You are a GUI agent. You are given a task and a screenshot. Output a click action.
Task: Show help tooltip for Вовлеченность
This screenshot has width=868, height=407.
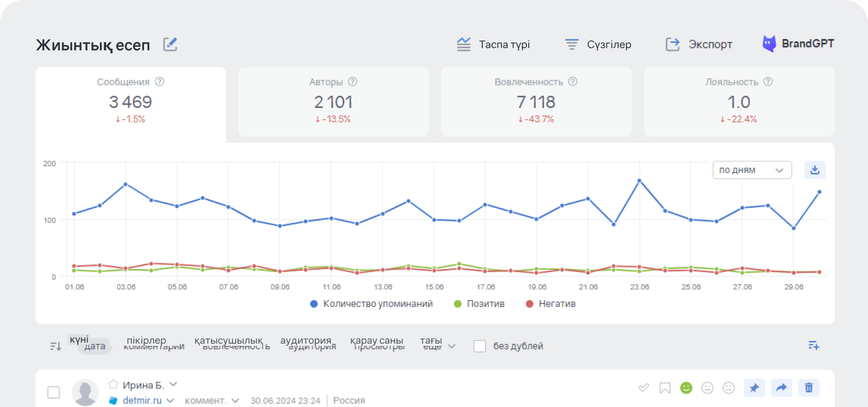click(573, 82)
